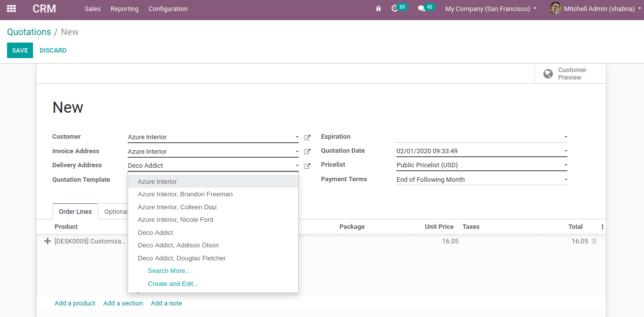644x317 pixels.
Task: Click the [DESK0005] Customiza... product cell
Action: coord(90,241)
